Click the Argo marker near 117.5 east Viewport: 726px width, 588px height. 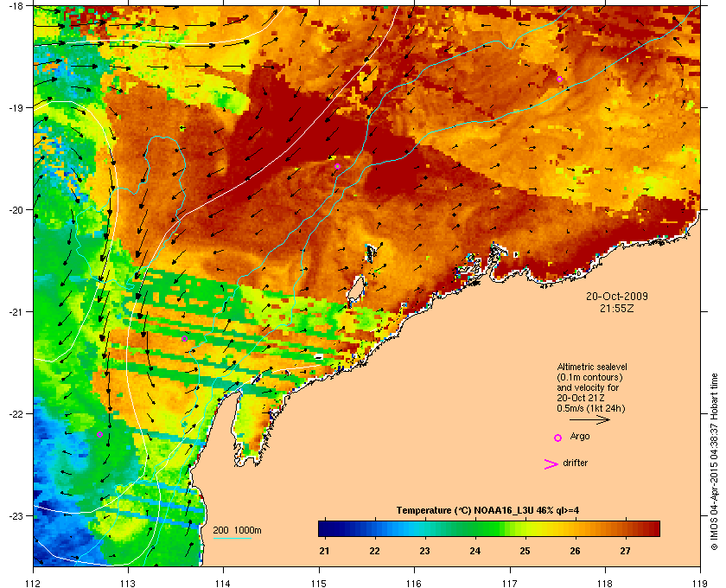(x=559, y=80)
